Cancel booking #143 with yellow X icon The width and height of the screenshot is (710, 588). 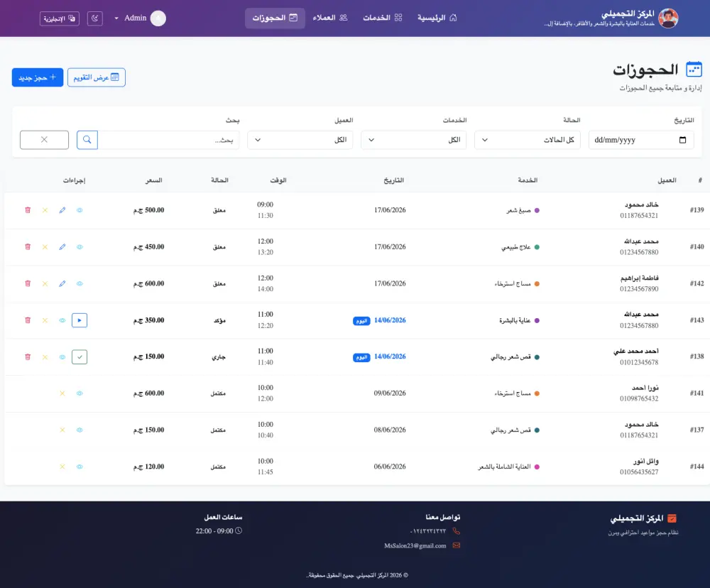(45, 320)
